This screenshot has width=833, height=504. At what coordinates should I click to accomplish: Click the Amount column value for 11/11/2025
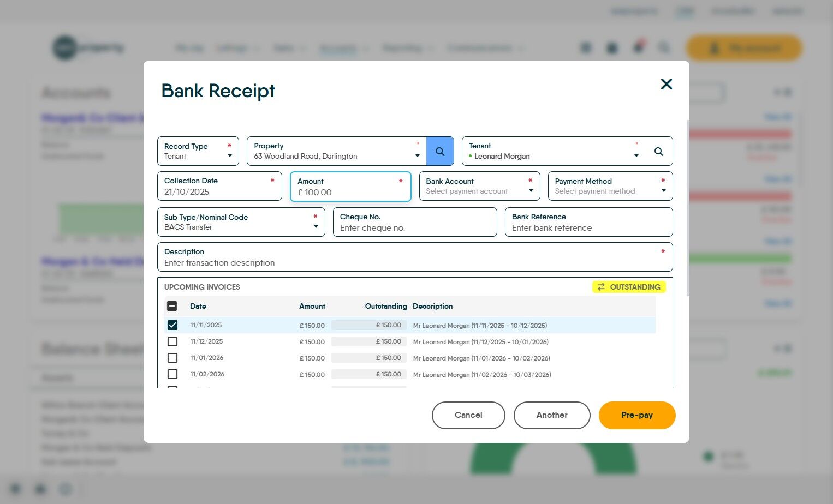point(312,326)
